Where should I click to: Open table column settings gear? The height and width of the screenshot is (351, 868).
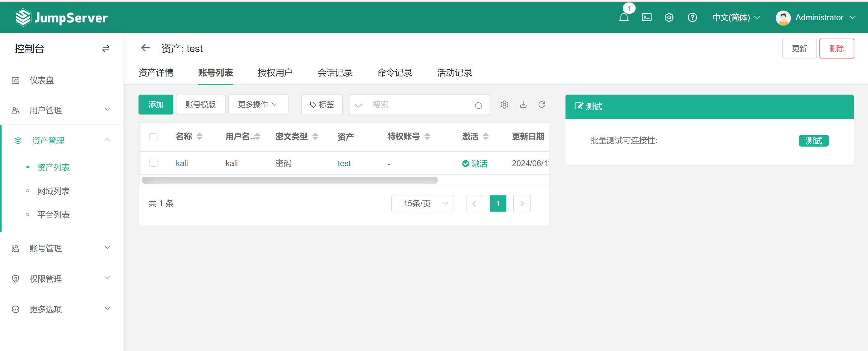[504, 105]
